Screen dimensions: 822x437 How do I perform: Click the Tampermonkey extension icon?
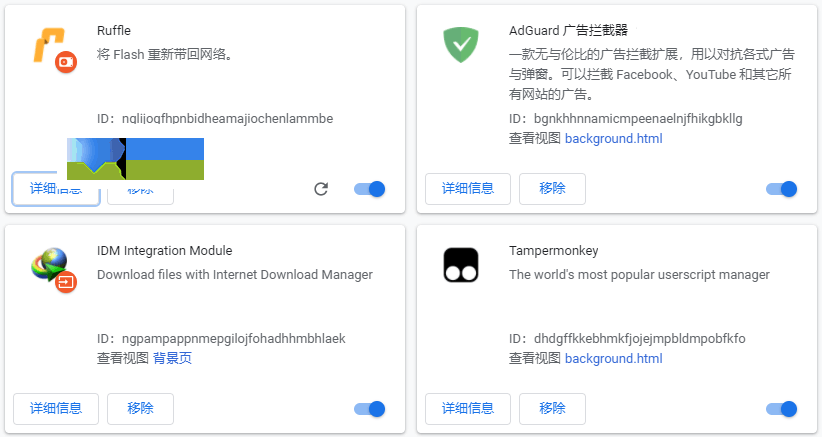(x=461, y=265)
